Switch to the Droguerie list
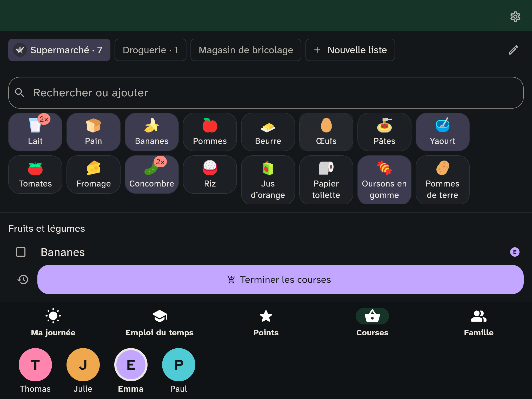The image size is (532, 399). pos(150,50)
